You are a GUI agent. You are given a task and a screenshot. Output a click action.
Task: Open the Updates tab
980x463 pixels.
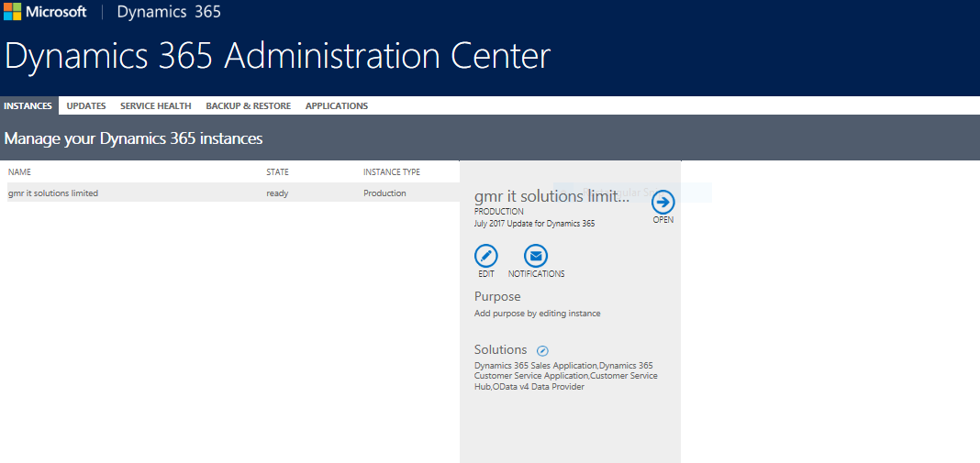(x=86, y=106)
